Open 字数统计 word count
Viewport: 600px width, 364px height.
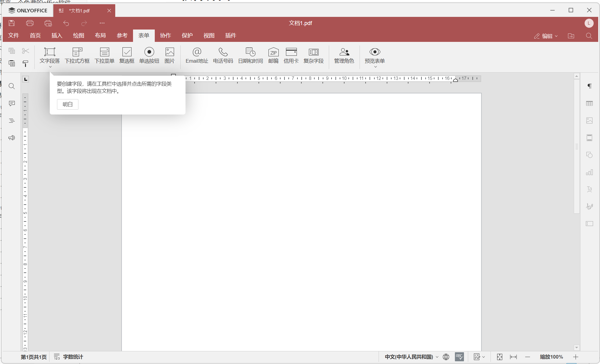(x=72, y=357)
